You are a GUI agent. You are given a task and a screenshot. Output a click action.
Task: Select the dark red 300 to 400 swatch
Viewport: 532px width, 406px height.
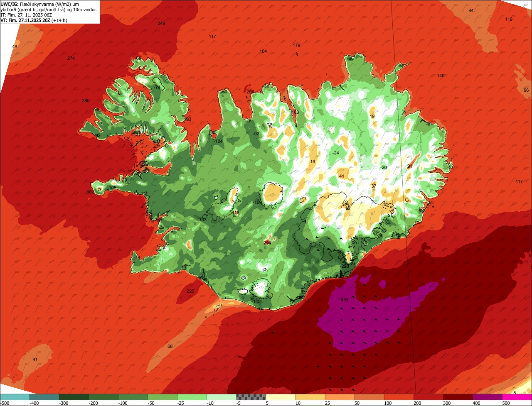(x=458, y=397)
